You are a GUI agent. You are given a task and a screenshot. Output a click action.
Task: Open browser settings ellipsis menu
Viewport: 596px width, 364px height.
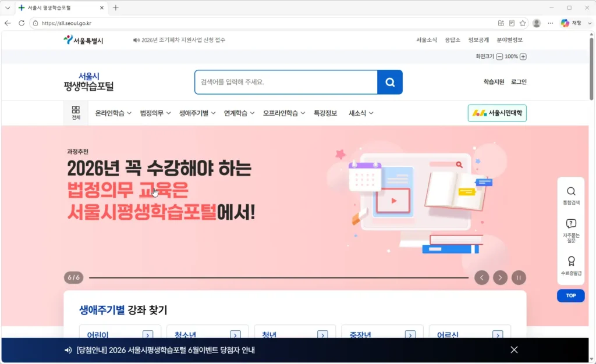point(550,23)
